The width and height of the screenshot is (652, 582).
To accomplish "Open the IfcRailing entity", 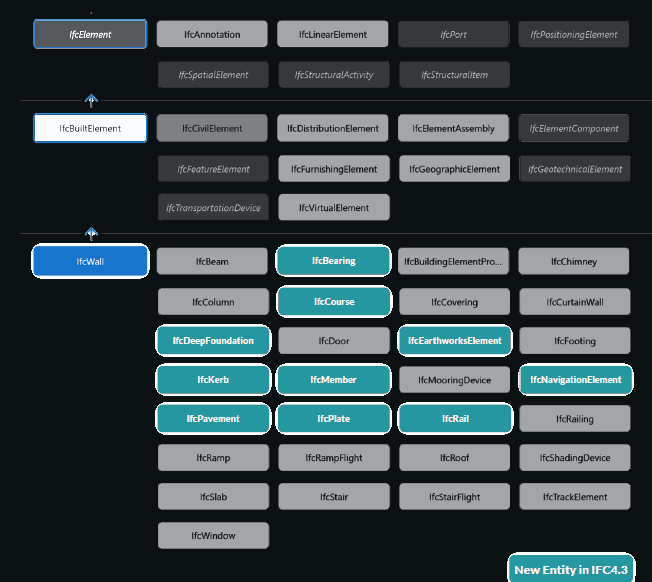I will 575,419.
